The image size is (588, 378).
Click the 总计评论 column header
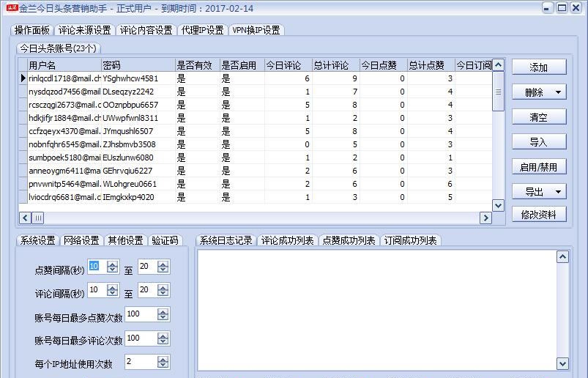click(336, 65)
